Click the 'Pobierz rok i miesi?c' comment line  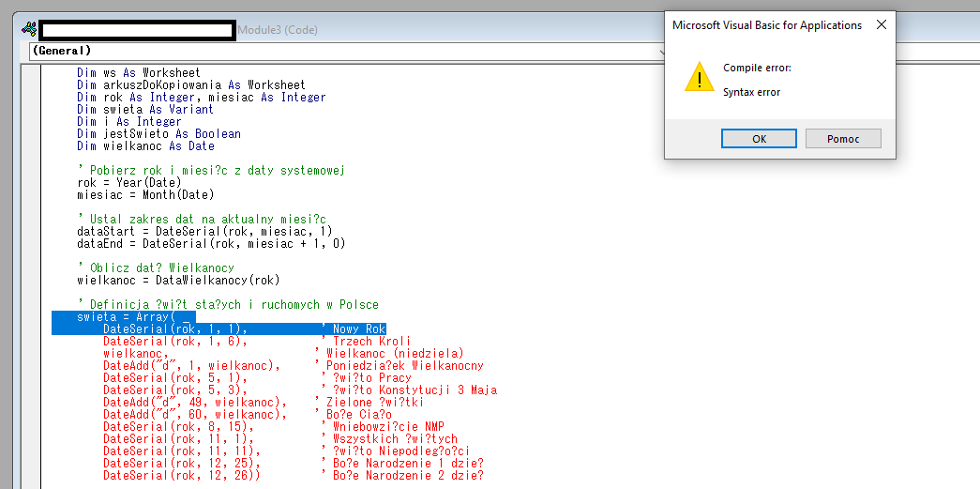(211, 170)
